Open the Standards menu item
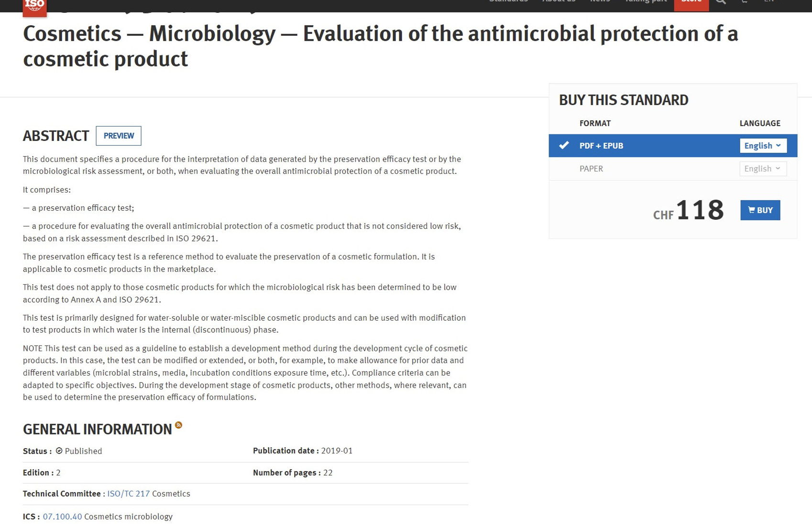The image size is (812, 530). (508, 1)
